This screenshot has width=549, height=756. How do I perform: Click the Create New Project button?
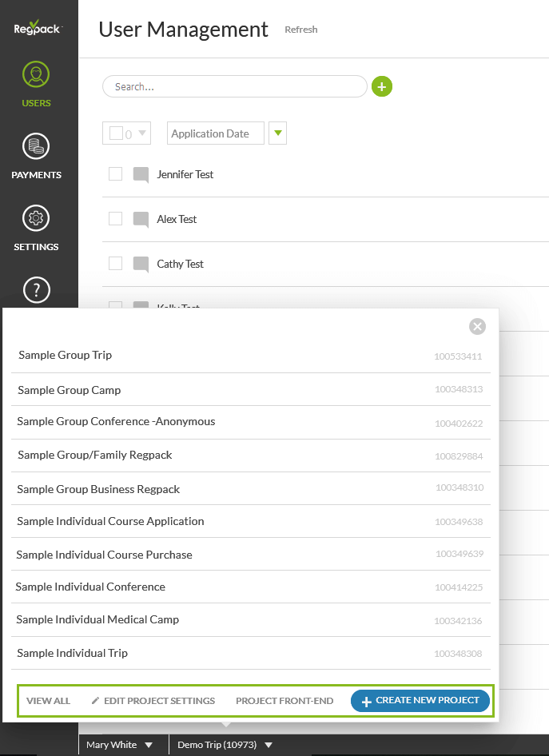click(420, 701)
